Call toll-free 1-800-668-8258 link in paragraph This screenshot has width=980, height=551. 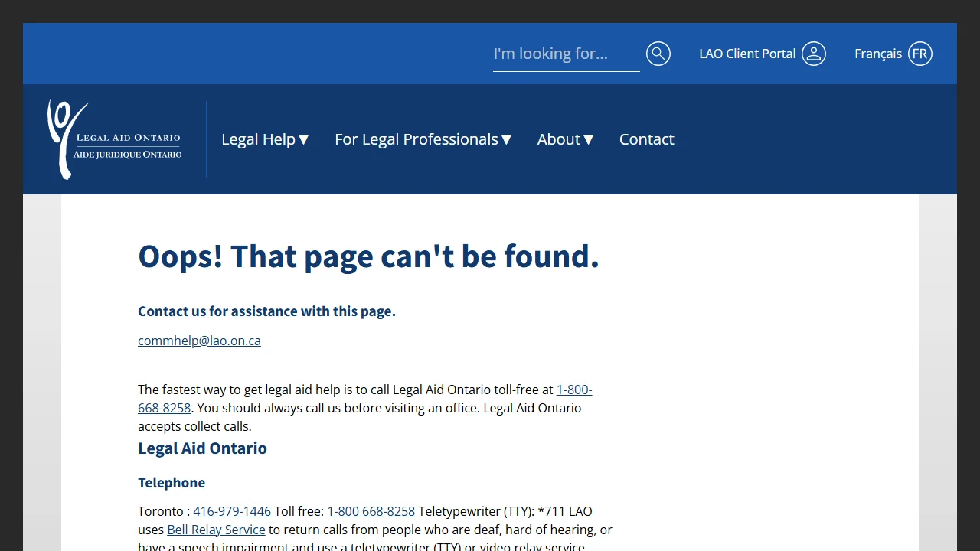point(574,390)
